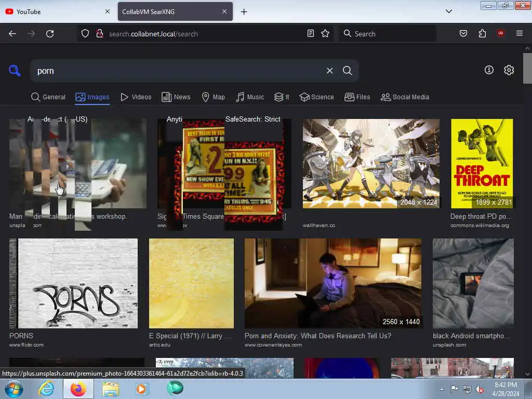Open the uBlock Origin extension icon
The height and width of the screenshot is (399, 532).
click(x=500, y=33)
